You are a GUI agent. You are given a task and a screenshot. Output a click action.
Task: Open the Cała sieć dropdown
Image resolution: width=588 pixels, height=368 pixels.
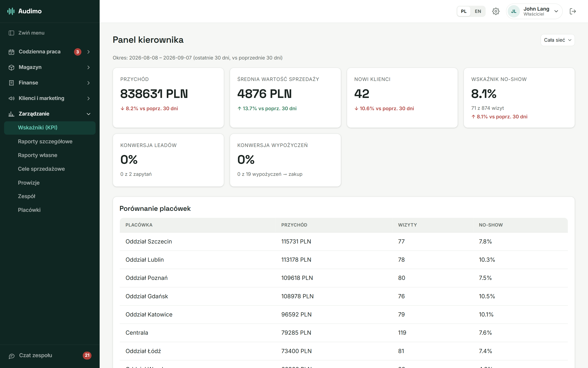point(557,40)
